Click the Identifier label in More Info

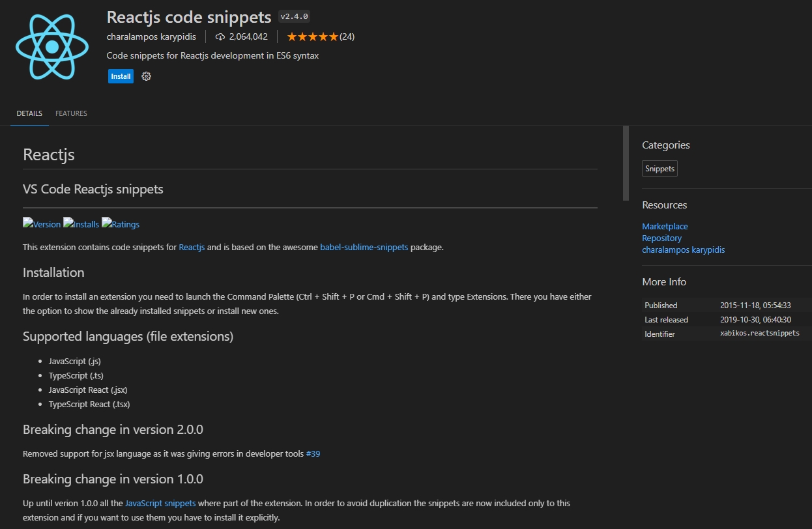(660, 334)
